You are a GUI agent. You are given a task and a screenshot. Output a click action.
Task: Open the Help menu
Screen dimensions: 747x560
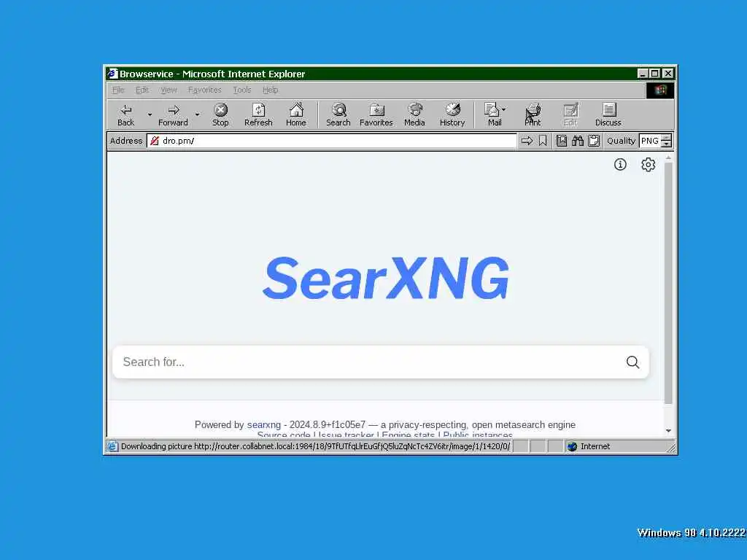point(270,90)
